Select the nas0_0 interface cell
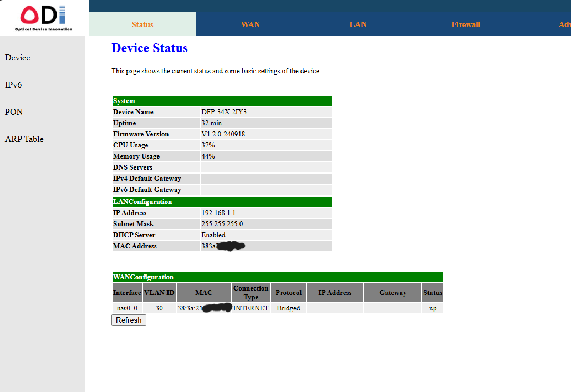Screen dimensions: 571x392 [127, 308]
